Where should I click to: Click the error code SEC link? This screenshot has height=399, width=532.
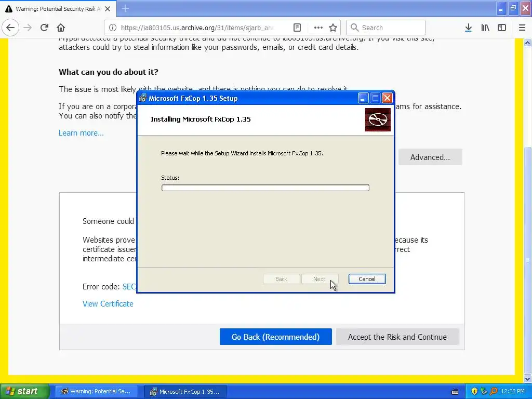click(x=129, y=287)
